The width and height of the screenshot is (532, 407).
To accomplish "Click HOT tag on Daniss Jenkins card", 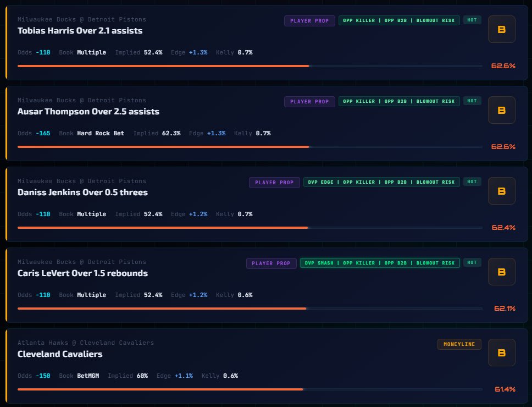I will tap(472, 182).
